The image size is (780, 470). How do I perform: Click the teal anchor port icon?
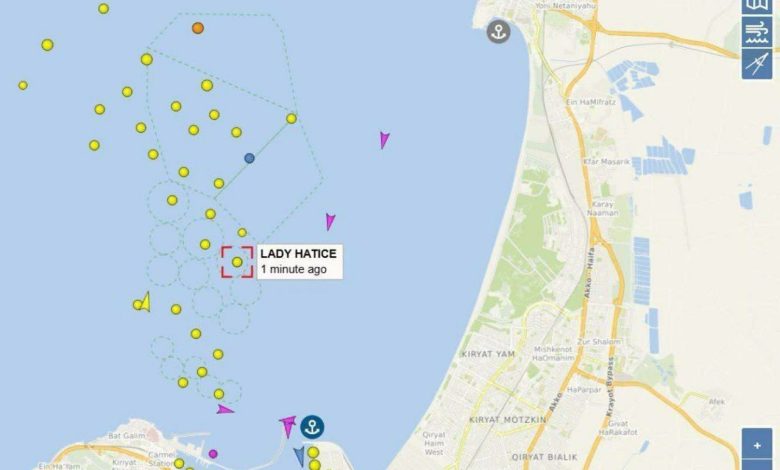point(312,427)
